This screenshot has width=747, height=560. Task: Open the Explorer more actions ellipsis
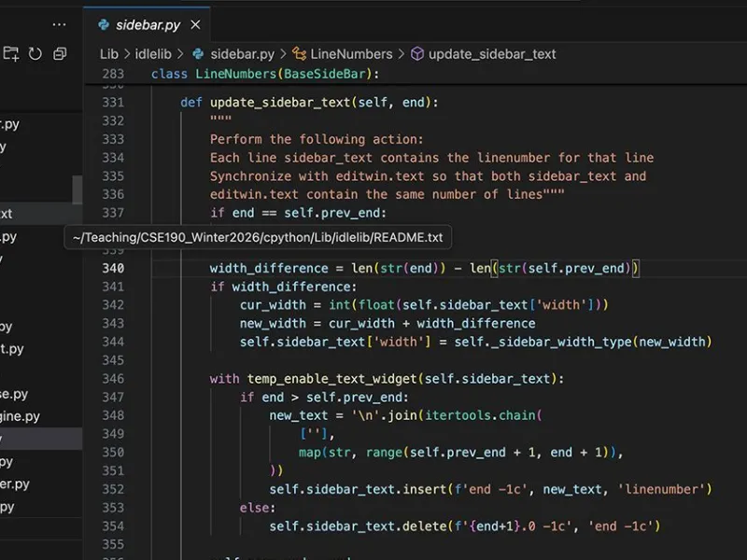pos(59,25)
